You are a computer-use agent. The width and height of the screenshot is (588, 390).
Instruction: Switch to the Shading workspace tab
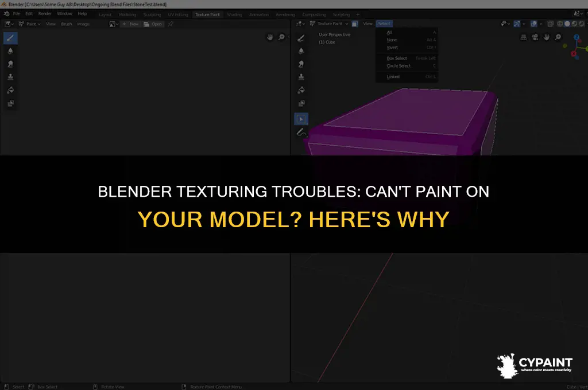(x=234, y=14)
